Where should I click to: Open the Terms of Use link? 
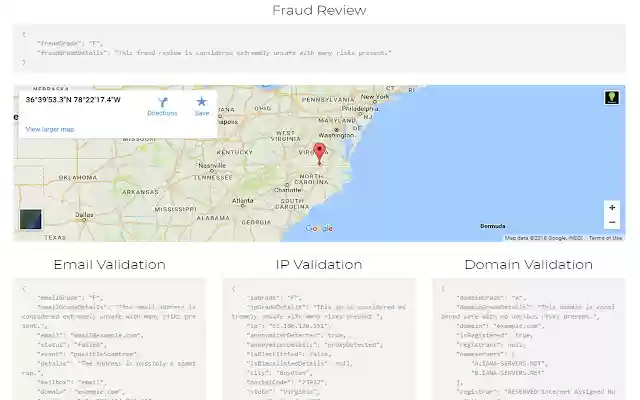(605, 238)
